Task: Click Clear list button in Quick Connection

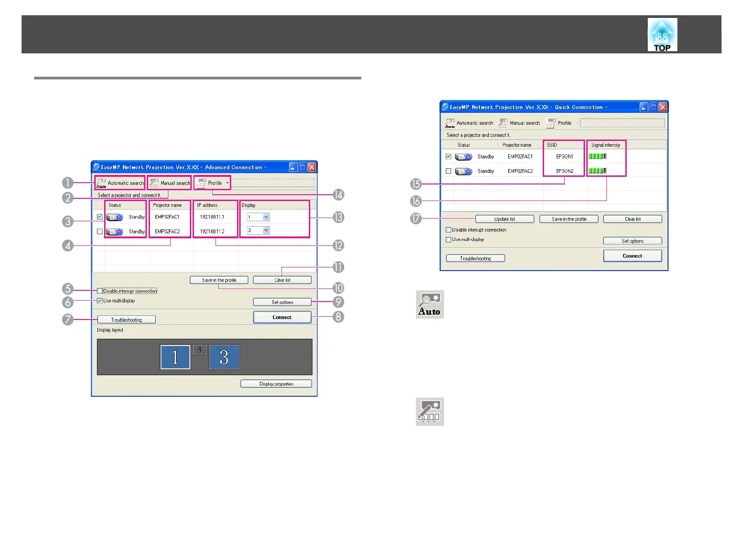Action: (x=633, y=219)
